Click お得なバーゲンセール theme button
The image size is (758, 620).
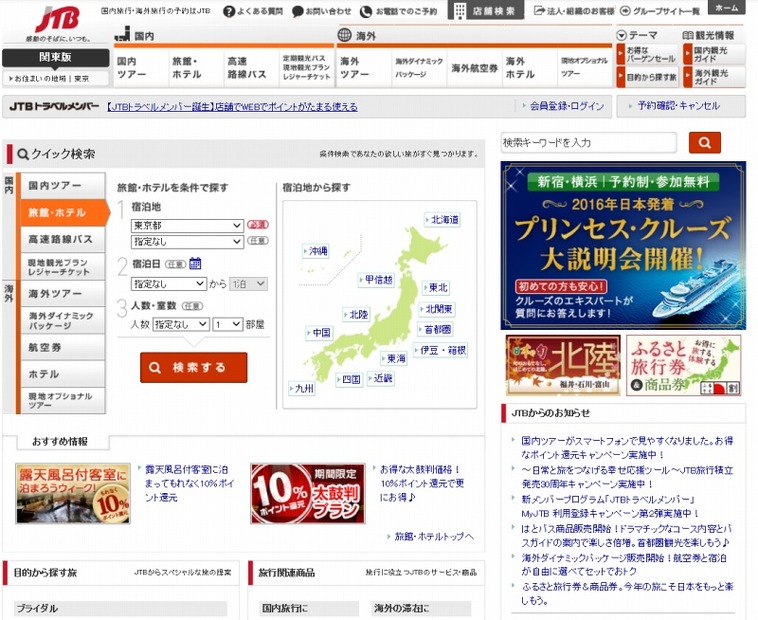coord(647,55)
